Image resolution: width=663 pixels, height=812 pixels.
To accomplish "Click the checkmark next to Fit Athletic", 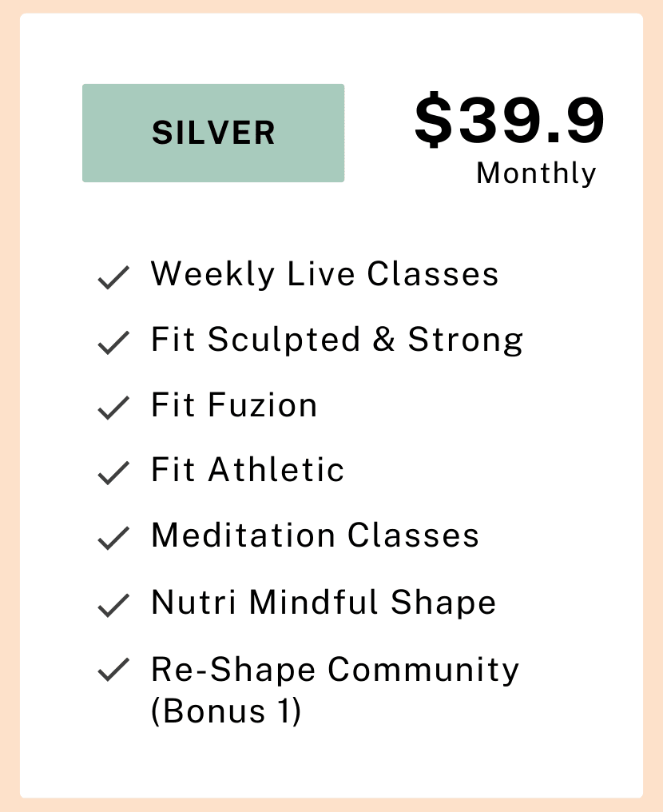I will point(113,473).
